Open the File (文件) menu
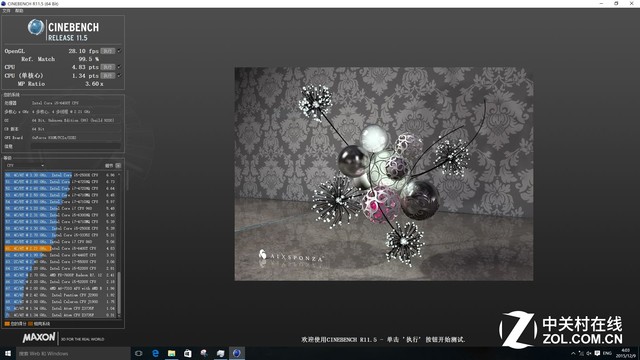This screenshot has height=360, width=640. [x=7, y=11]
